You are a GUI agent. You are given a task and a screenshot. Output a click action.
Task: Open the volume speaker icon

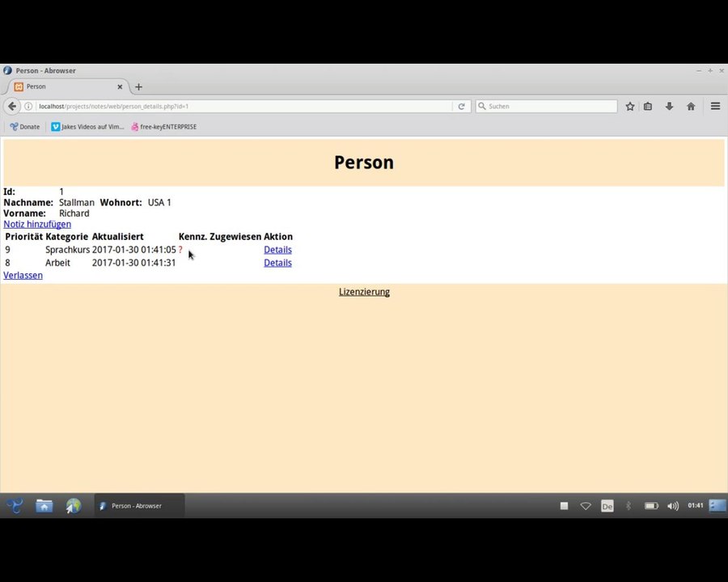[673, 506]
